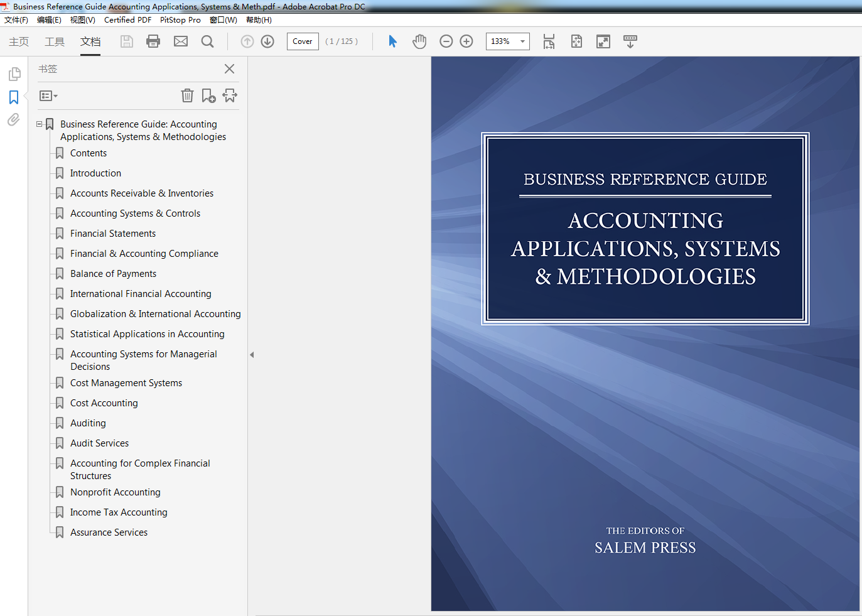Screen dimensions: 862x616
Task: Switch to the 工具 tab
Action: 55,41
